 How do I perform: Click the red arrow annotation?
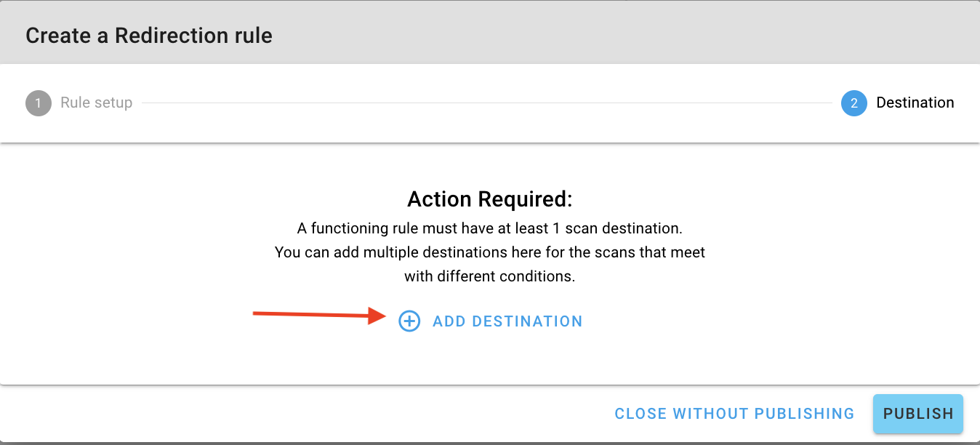point(320,315)
